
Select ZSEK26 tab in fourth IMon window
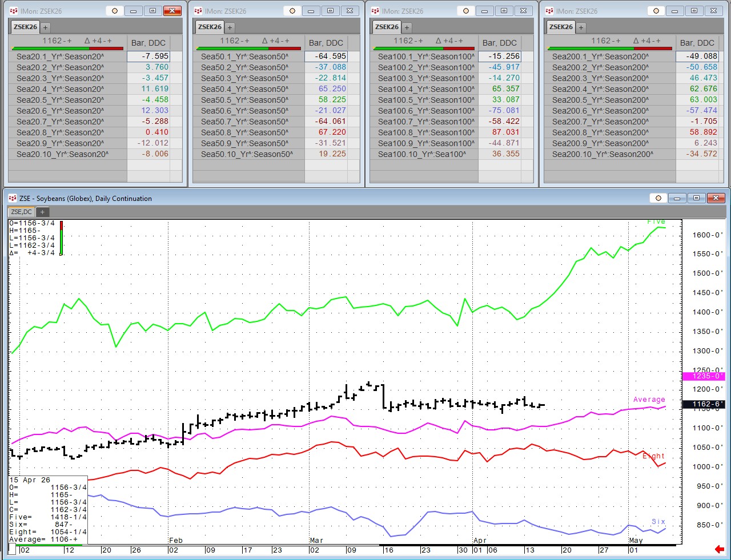(x=560, y=27)
